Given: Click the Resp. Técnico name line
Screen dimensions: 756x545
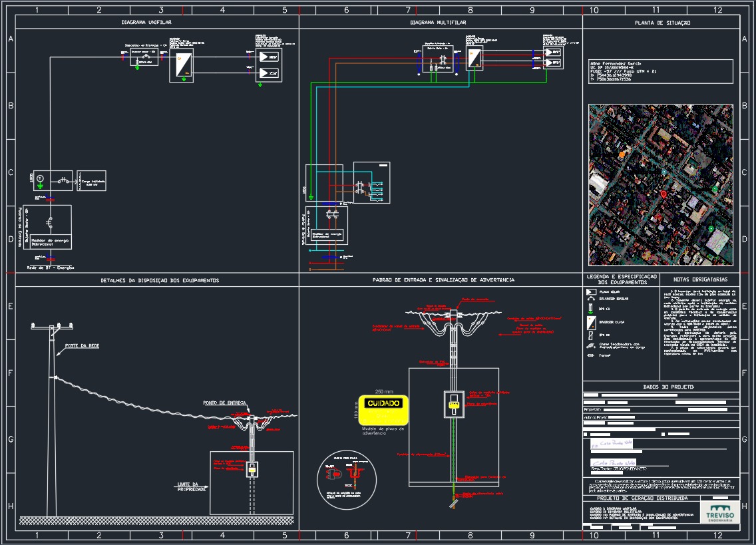Looking at the screenshot, I should 619,468.
